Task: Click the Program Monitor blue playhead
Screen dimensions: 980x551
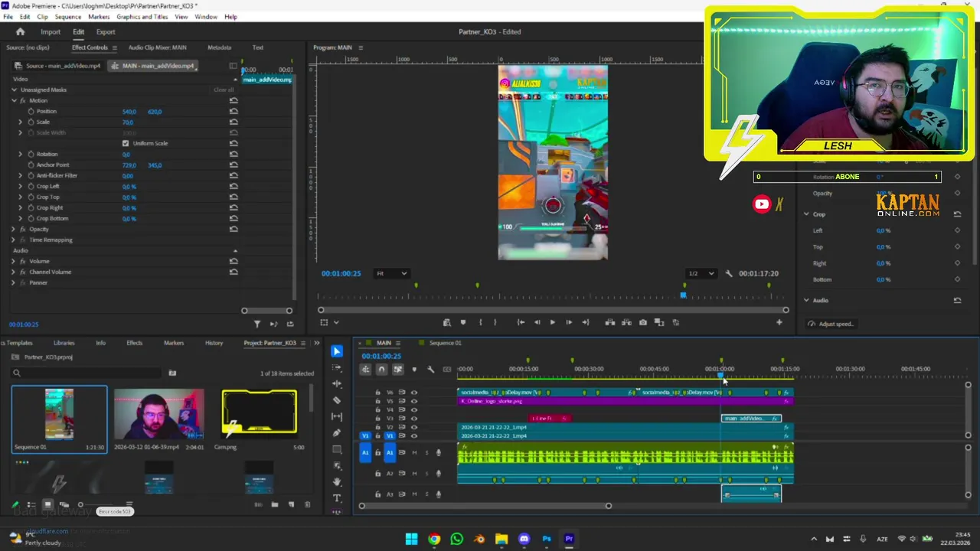Action: point(683,295)
